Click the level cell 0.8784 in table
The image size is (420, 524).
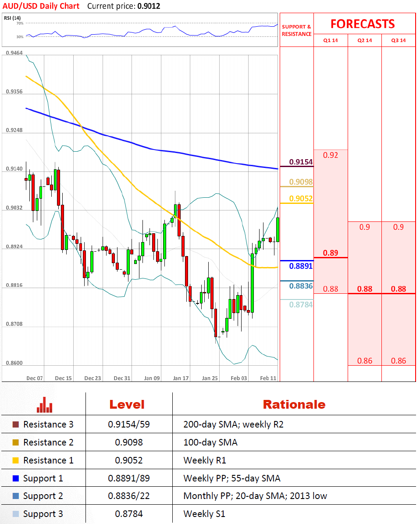click(128, 514)
